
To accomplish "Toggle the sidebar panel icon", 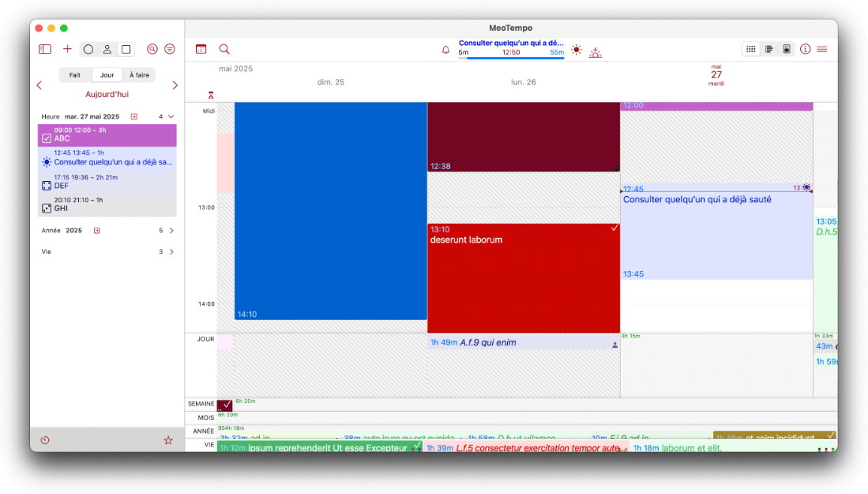I will coord(45,49).
